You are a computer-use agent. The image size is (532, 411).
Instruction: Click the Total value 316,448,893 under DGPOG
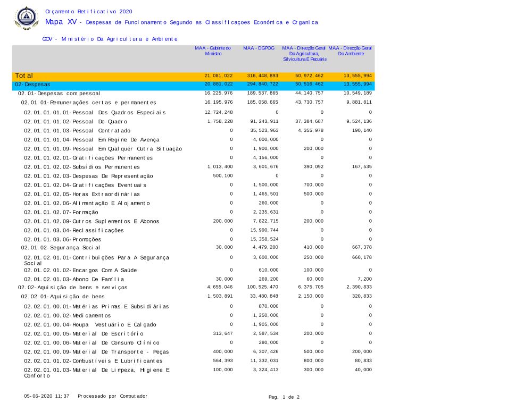point(262,76)
